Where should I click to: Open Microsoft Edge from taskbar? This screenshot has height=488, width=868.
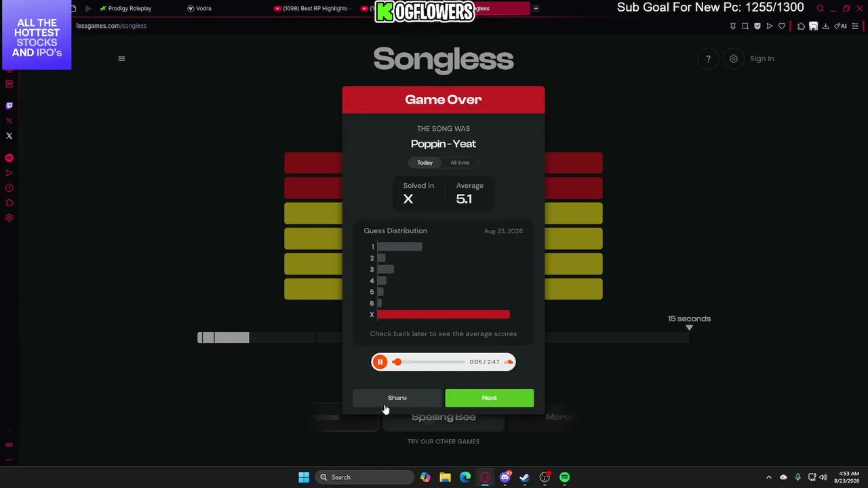tap(465, 477)
